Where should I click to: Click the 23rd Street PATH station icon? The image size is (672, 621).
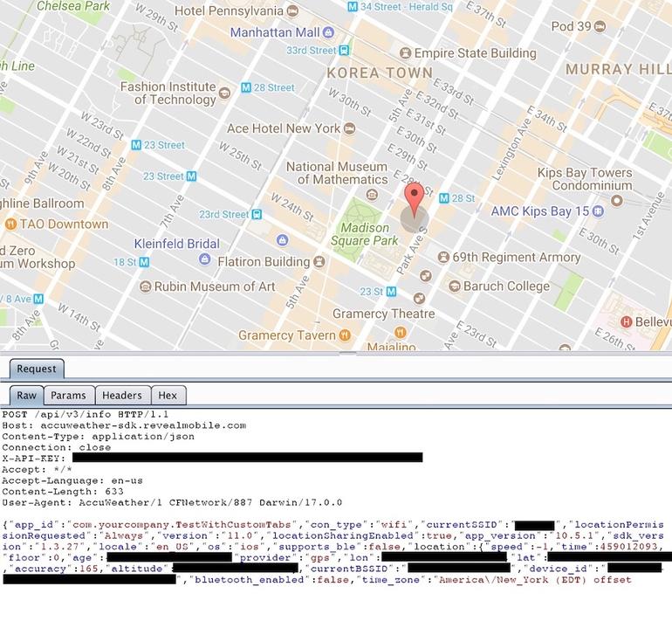coord(257,214)
